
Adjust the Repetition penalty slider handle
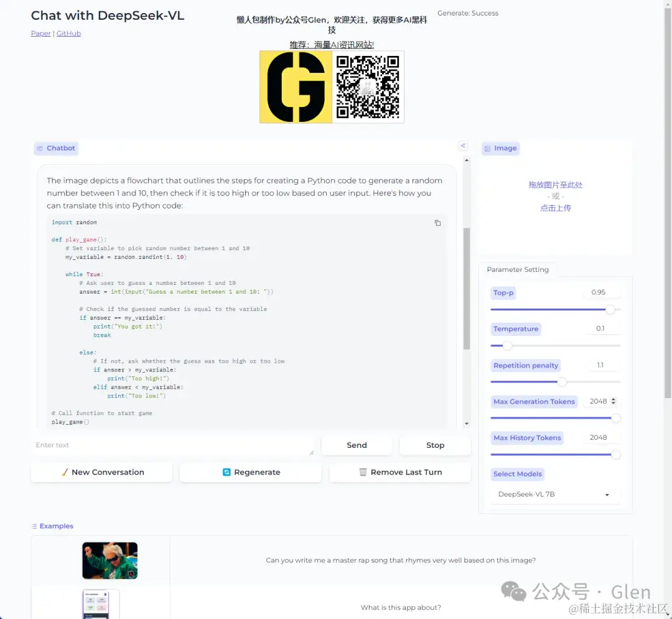(x=562, y=382)
